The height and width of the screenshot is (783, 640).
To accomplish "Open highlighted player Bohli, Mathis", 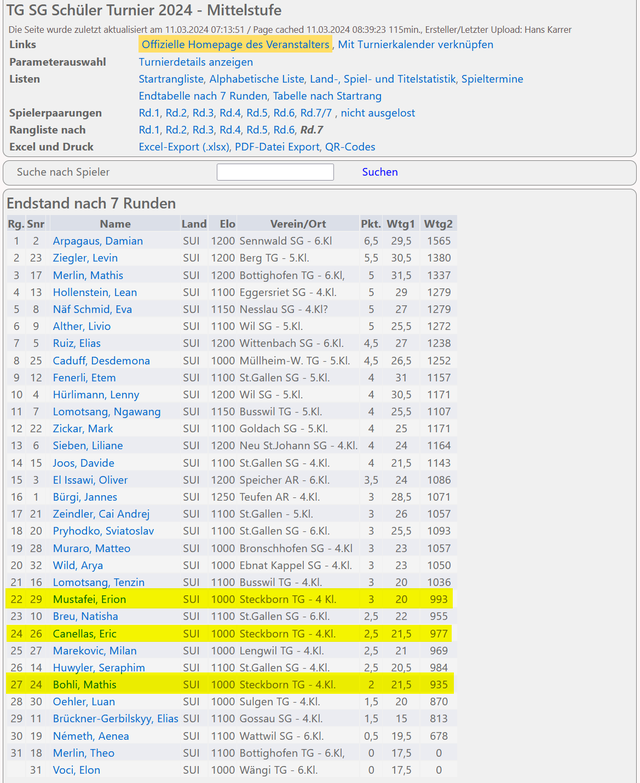I will click(x=84, y=685).
